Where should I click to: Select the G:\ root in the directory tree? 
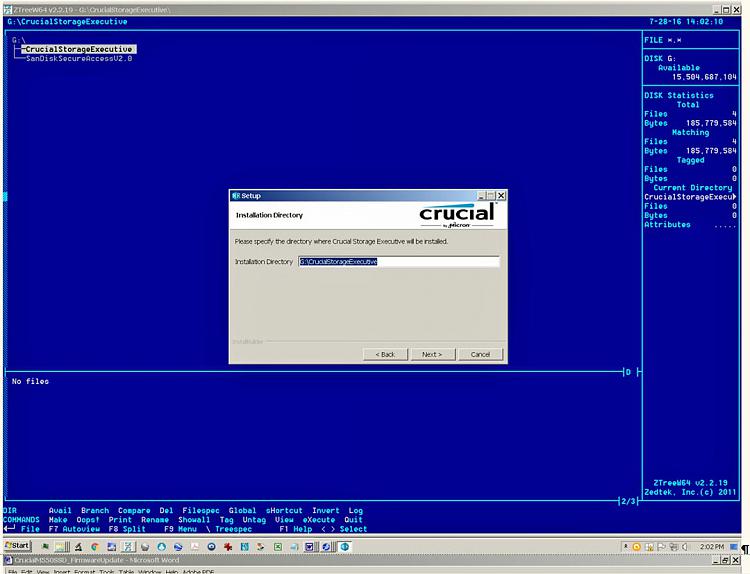click(19, 40)
